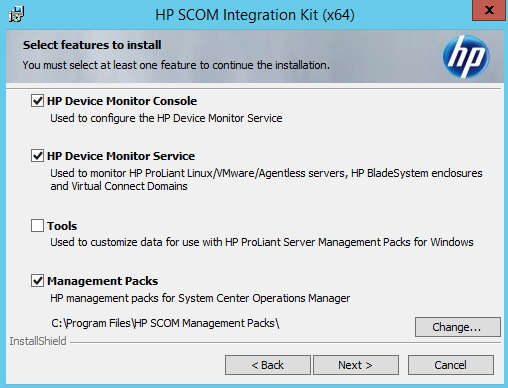Close the HP SCOM Integration Kit window
This screenshot has width=508, height=388.
click(489, 10)
